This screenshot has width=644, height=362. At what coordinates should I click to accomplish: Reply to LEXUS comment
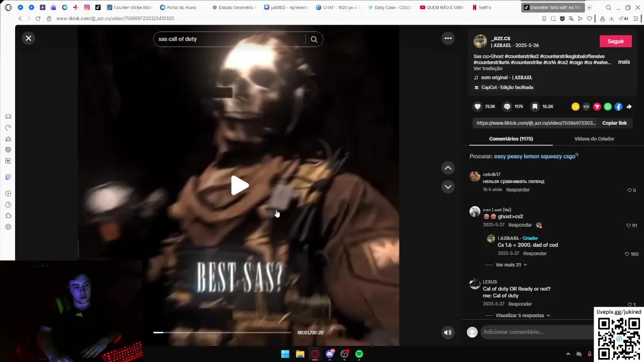(x=520, y=304)
